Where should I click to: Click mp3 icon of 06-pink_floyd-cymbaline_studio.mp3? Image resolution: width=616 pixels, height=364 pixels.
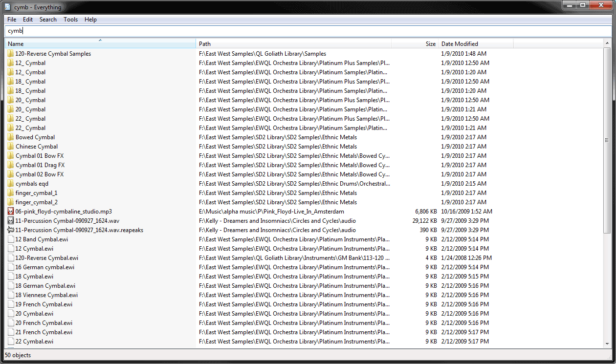pos(11,212)
